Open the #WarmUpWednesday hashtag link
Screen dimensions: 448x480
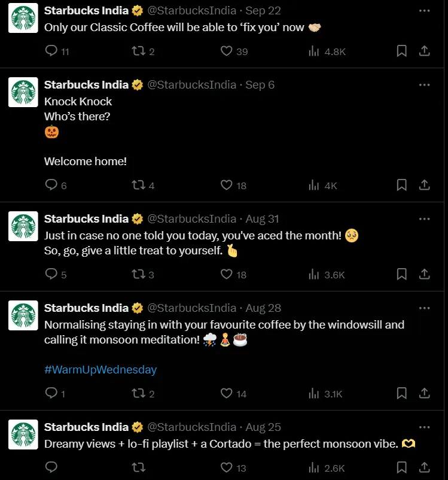tap(100, 369)
